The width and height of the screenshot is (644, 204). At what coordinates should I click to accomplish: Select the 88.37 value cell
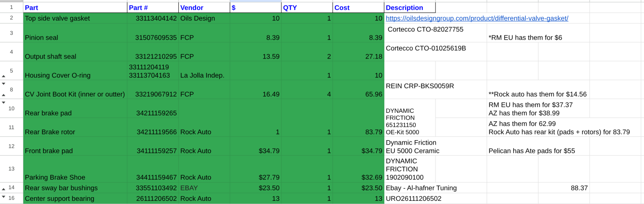tap(564, 188)
